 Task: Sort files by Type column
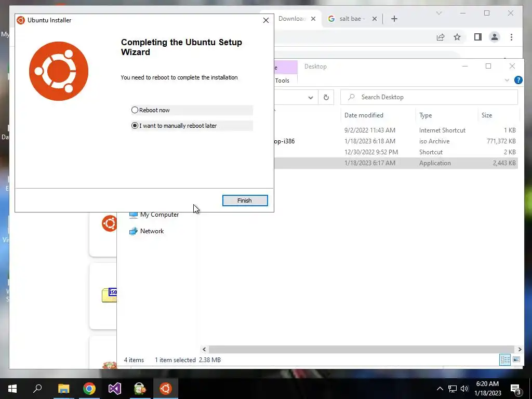(425, 115)
